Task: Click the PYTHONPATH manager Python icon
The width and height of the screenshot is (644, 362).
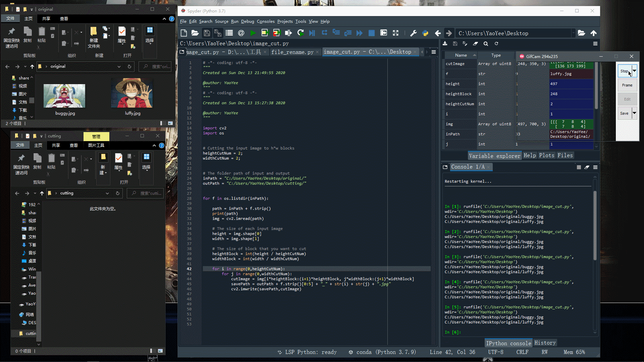Action: click(x=425, y=33)
